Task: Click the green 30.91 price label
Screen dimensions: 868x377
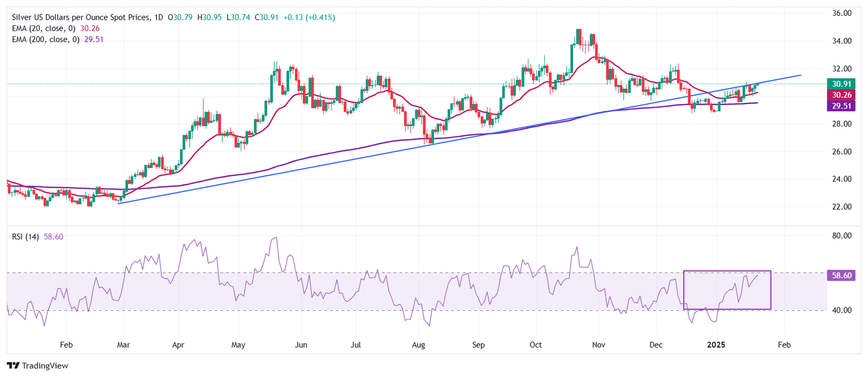Action: pos(838,83)
